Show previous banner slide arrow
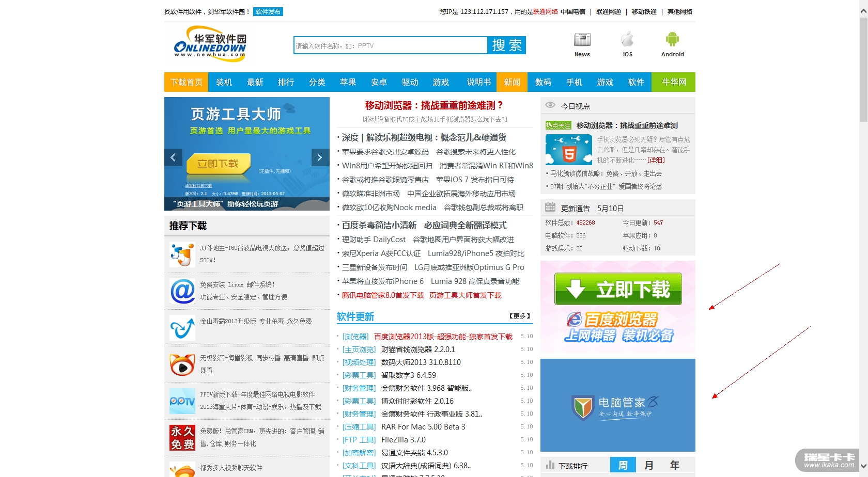Screen dimensions: 868x477 [173, 157]
